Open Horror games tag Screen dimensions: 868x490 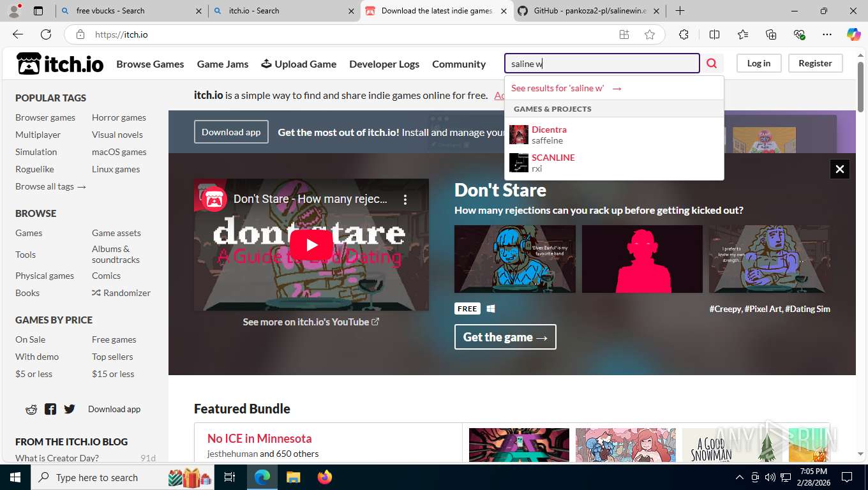click(119, 117)
